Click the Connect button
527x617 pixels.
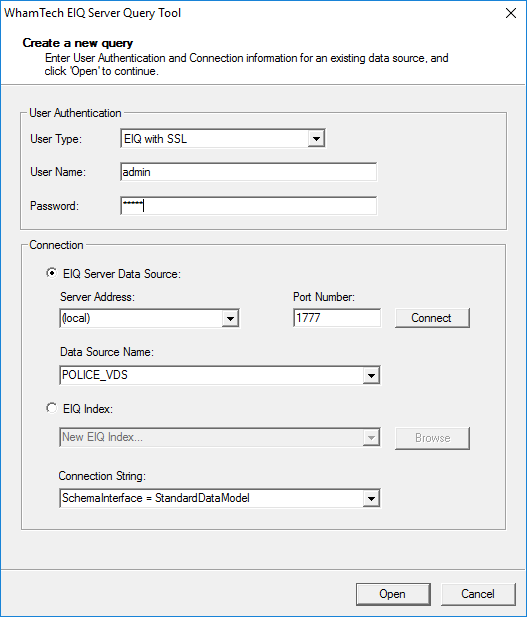point(432,318)
